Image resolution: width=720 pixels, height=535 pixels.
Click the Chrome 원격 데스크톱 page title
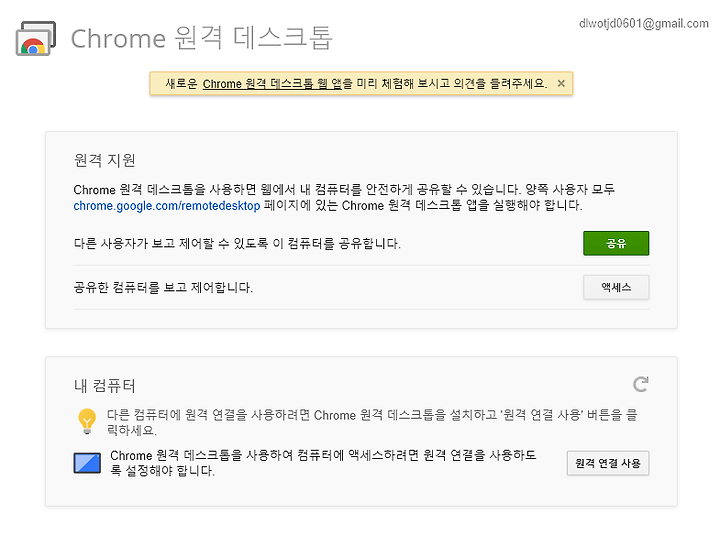click(x=202, y=38)
